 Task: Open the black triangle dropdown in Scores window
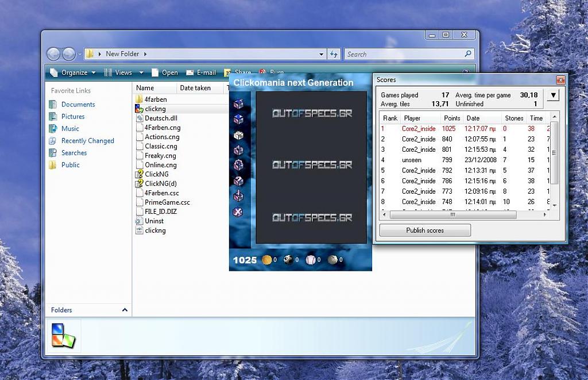pyautogui.click(x=553, y=95)
